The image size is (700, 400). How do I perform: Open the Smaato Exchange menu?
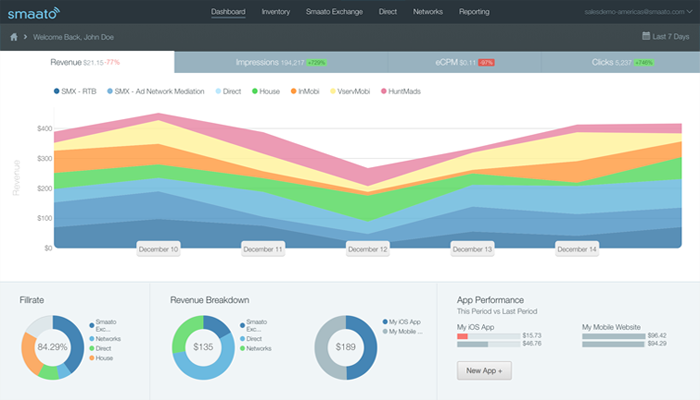tap(334, 12)
